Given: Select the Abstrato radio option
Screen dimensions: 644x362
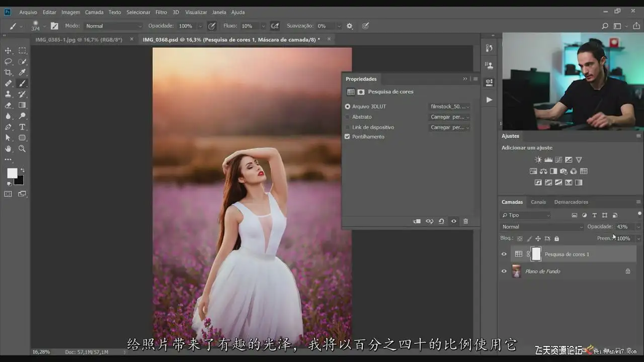Looking at the screenshot, I should pos(347,117).
